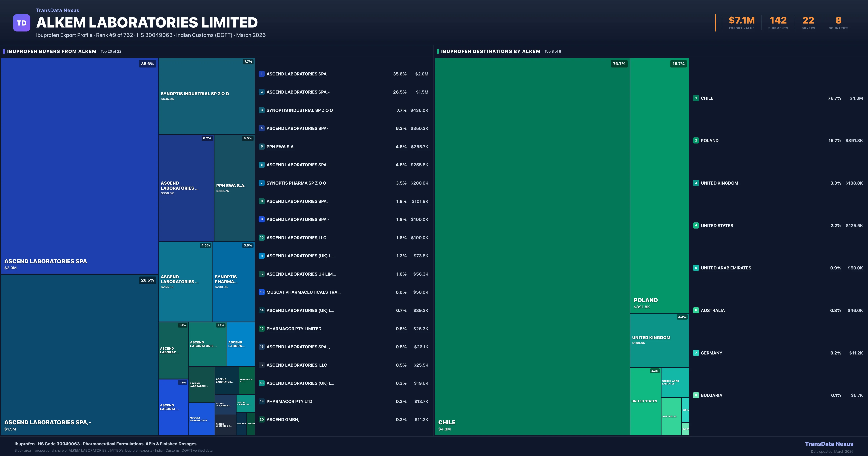This screenshot has height=456, width=868.
Task: Click rank 5 badge next to PPH EWA S.A.
Action: (x=261, y=147)
